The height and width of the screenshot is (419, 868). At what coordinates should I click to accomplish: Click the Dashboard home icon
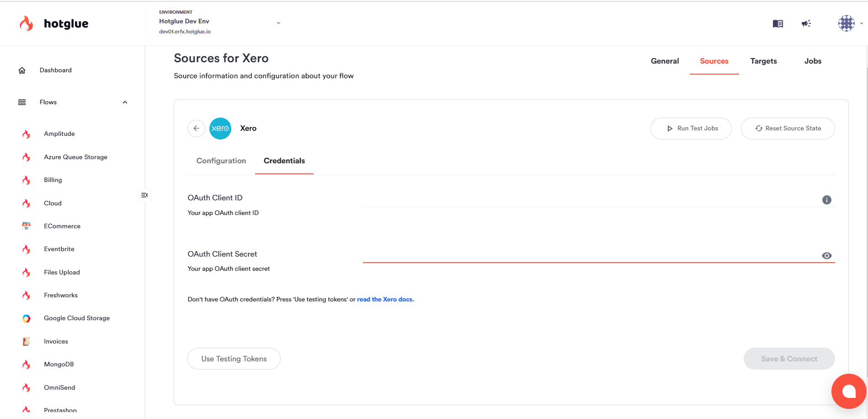[22, 70]
